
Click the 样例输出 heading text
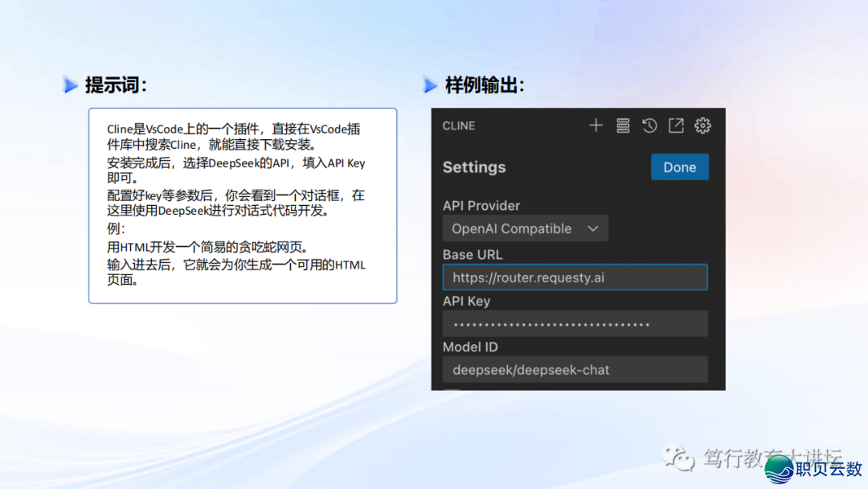pos(485,85)
